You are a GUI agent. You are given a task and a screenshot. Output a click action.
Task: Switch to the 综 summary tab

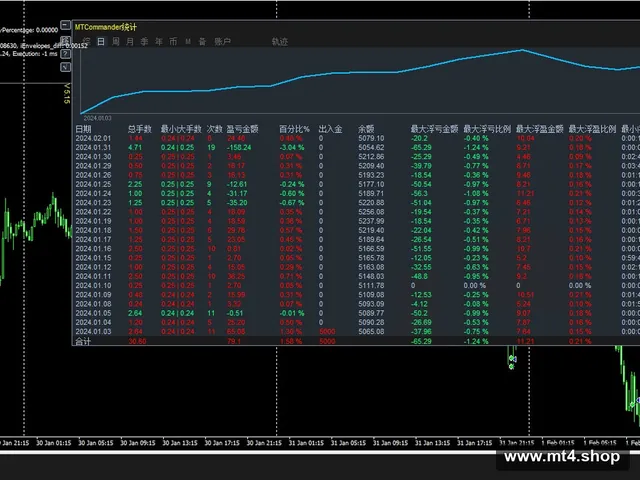[86, 42]
